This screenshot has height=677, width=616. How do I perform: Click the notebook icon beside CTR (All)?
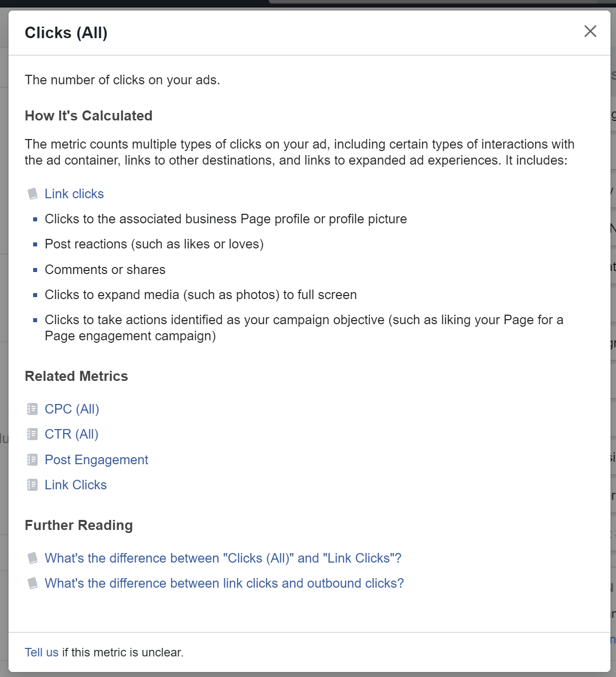pyautogui.click(x=32, y=434)
